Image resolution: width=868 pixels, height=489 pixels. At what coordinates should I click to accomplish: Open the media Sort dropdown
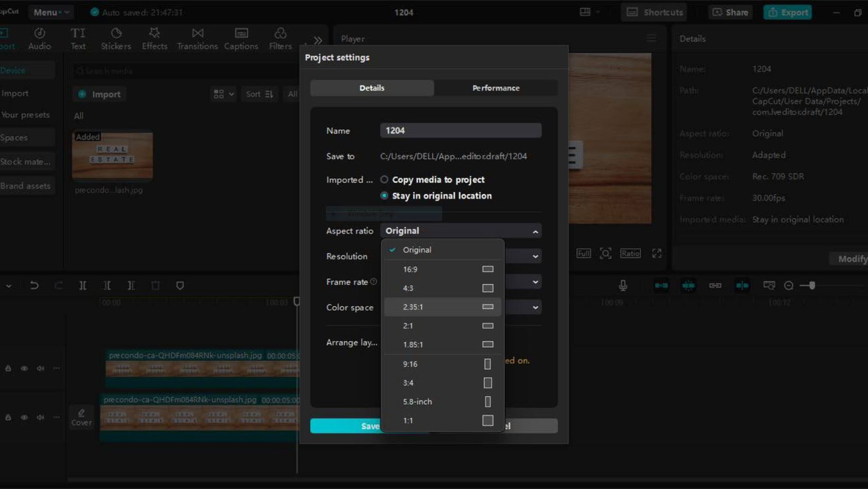pyautogui.click(x=259, y=94)
